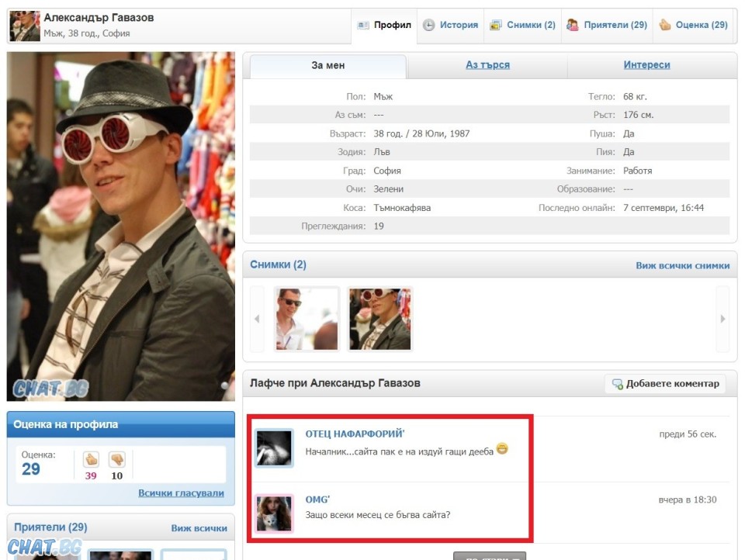Open commenter ОТЕЦ НАФАРФОРИЙ' profile name
The width and height of the screenshot is (745, 560).
(355, 434)
